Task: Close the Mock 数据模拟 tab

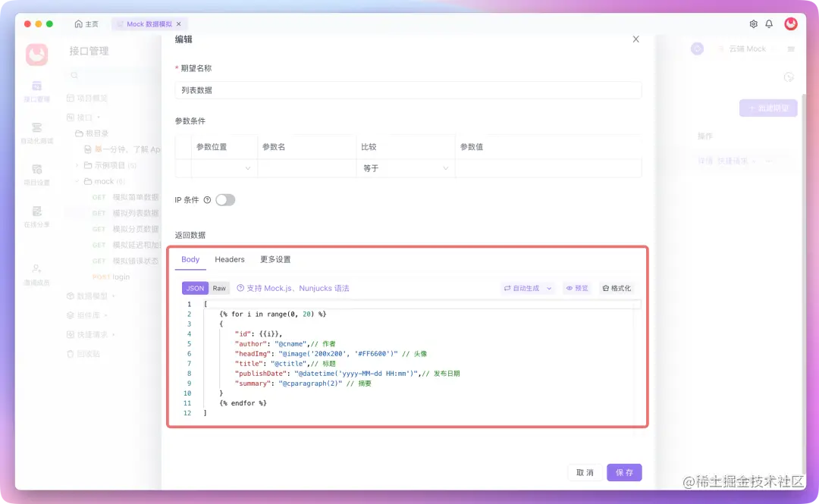Action: (179, 24)
